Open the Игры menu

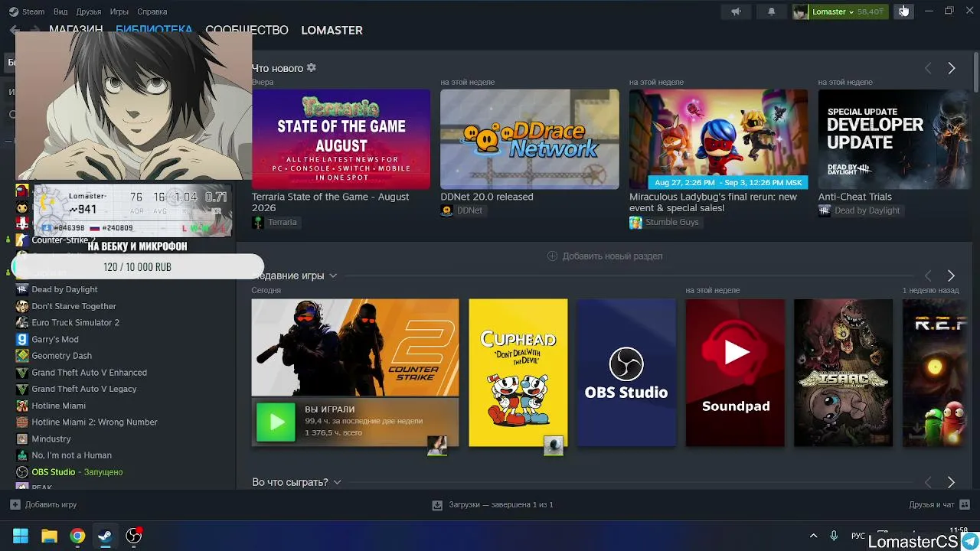coord(119,11)
